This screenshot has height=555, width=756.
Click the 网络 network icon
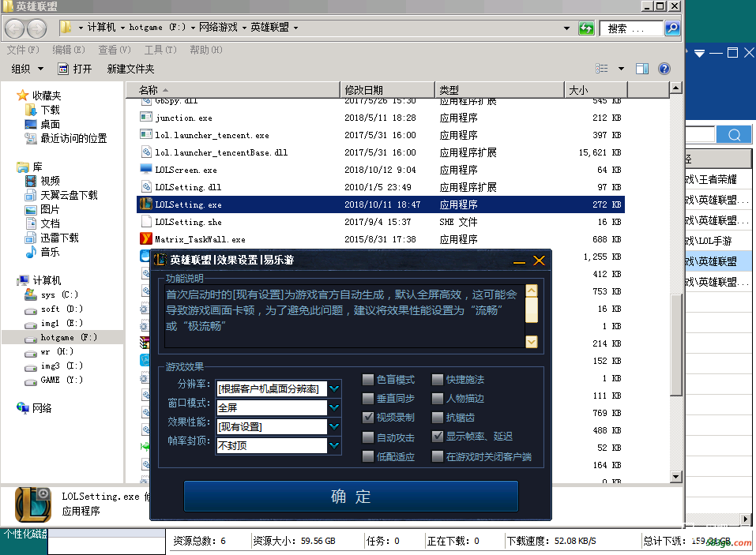[23, 408]
